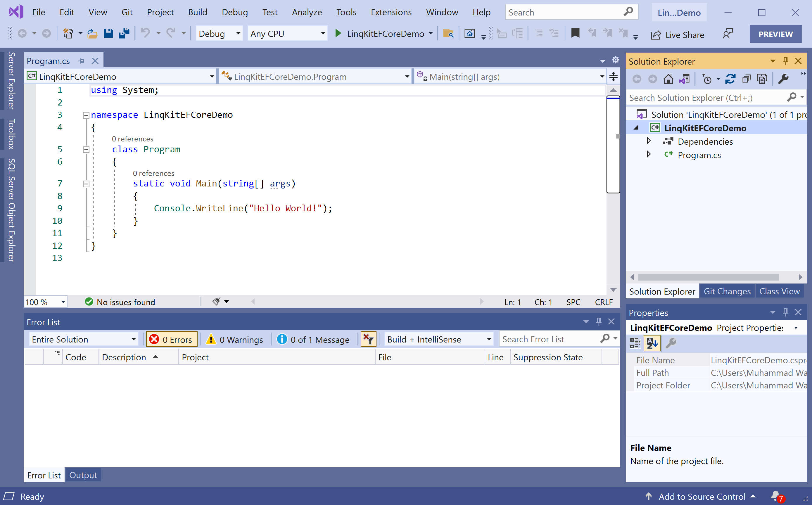Click Add to Source Control
Screen dimensions: 812x505
pos(702,497)
